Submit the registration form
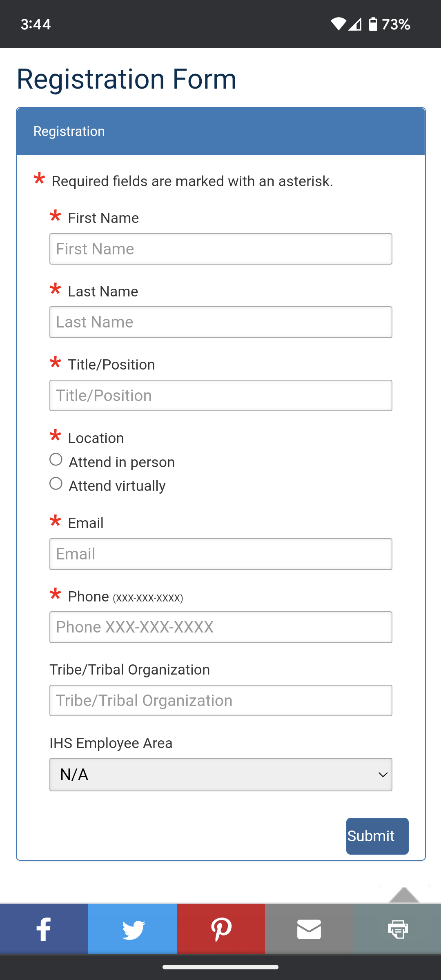This screenshot has height=980, width=441. [377, 836]
